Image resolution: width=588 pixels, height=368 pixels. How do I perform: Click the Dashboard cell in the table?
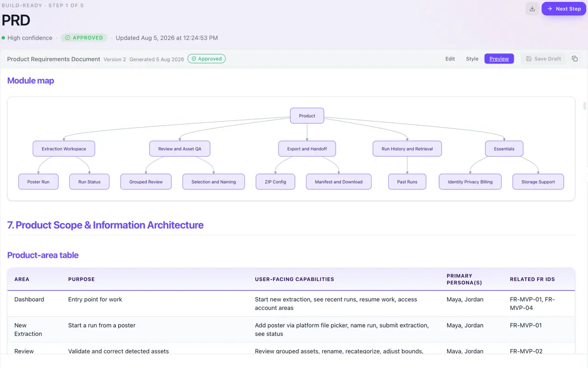29,299
